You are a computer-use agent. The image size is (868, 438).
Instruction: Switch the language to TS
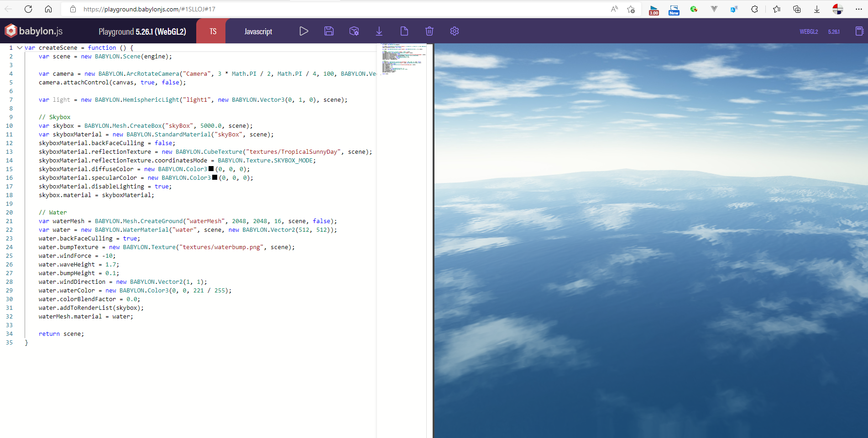pyautogui.click(x=213, y=31)
